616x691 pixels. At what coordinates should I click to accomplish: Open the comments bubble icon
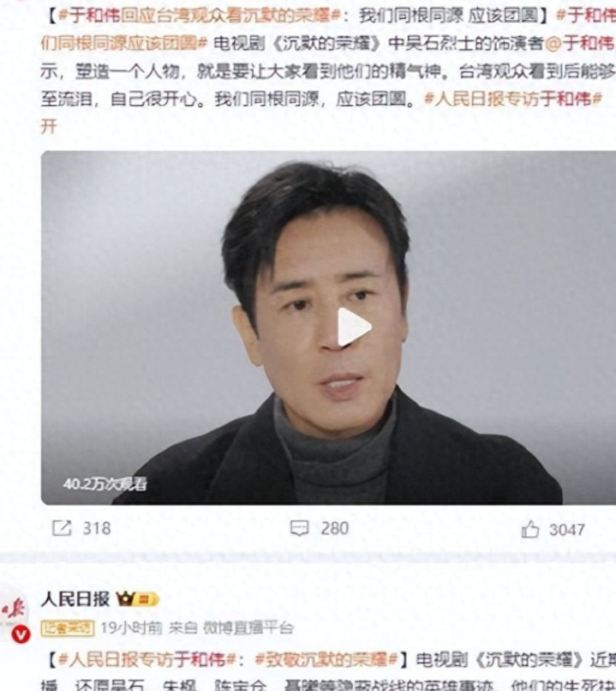(x=299, y=528)
